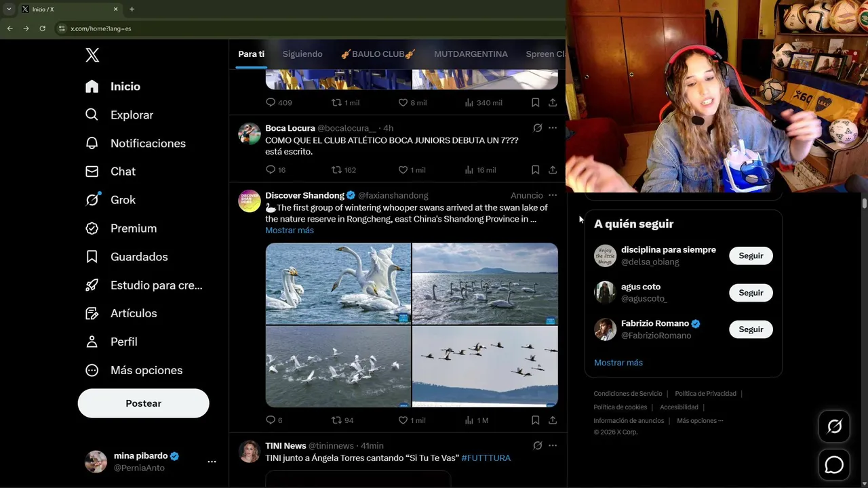Open Premium in the sidebar
The width and height of the screenshot is (868, 488).
click(x=121, y=228)
